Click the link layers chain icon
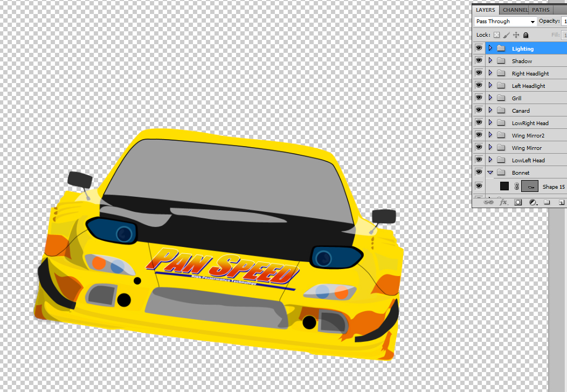This screenshot has width=567, height=392. tap(488, 202)
